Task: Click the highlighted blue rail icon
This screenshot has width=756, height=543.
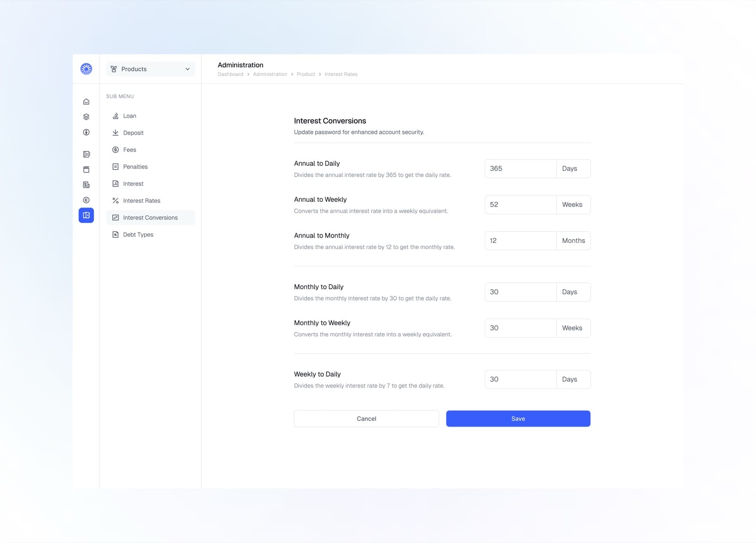Action: pos(86,215)
